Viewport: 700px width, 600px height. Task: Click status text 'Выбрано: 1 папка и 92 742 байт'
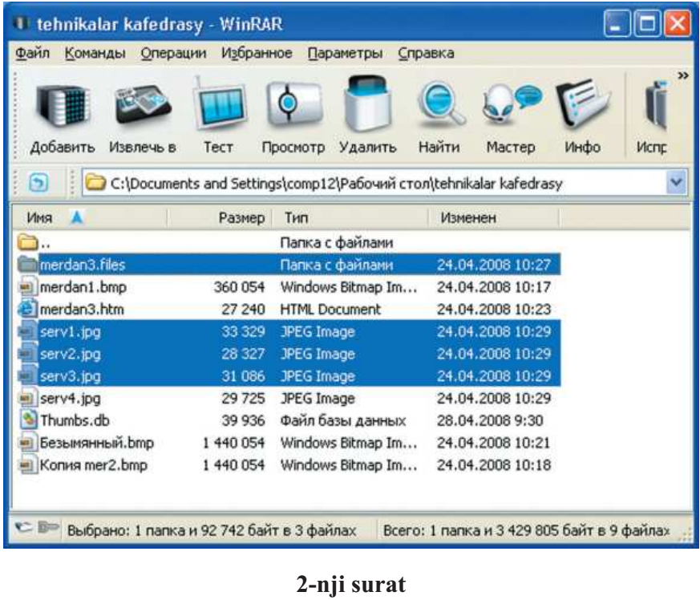(212, 531)
